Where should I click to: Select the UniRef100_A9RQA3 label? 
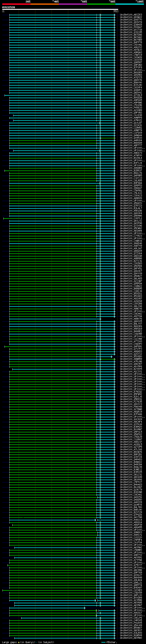(x=131, y=53)
